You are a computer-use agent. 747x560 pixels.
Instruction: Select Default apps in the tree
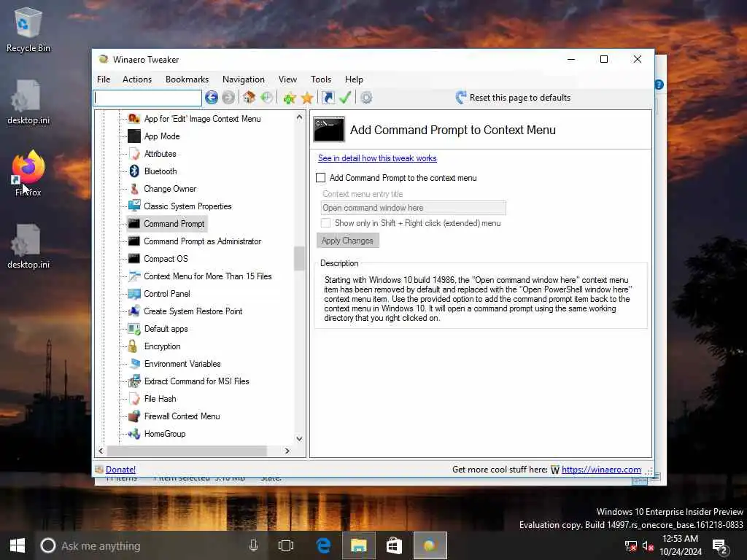(x=166, y=329)
